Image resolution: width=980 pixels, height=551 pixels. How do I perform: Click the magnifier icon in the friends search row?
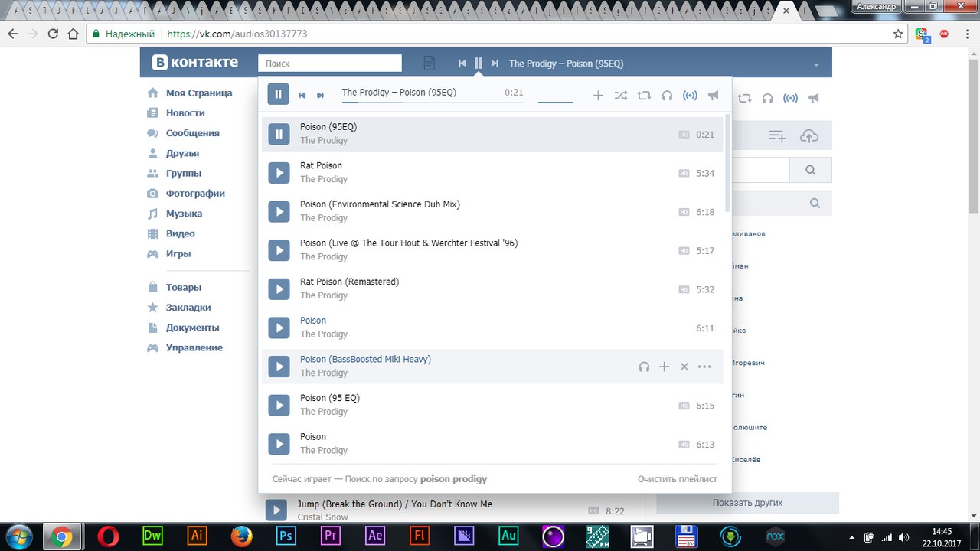pyautogui.click(x=815, y=203)
